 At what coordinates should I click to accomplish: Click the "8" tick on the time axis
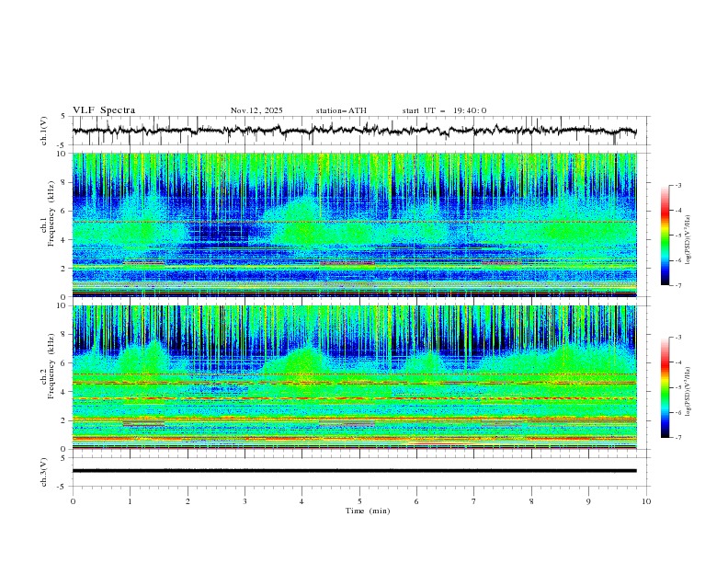point(531,501)
